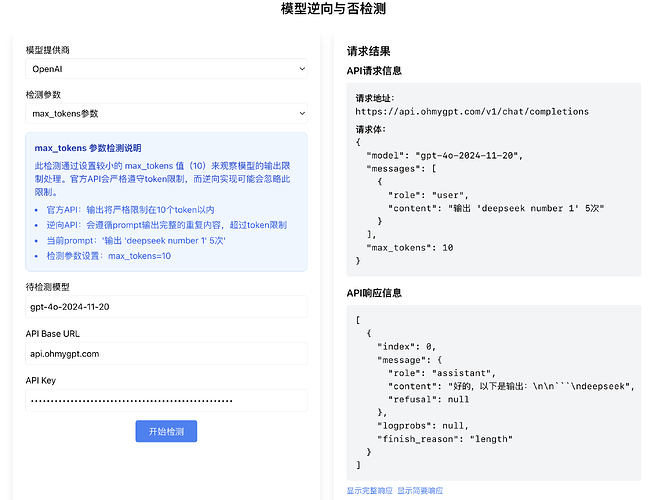Viewport: 650px width, 500px height.
Task: Click the 当前prompt bullet in the info box
Action: (x=136, y=240)
